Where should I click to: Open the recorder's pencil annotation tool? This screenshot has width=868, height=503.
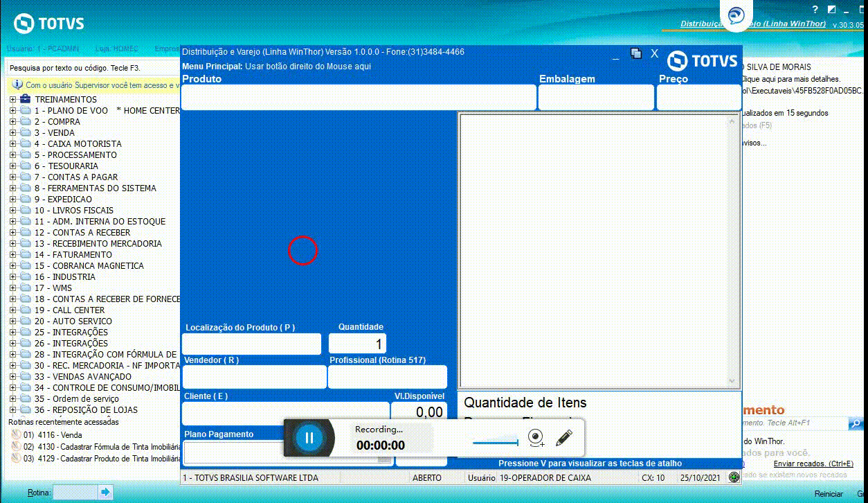(564, 437)
